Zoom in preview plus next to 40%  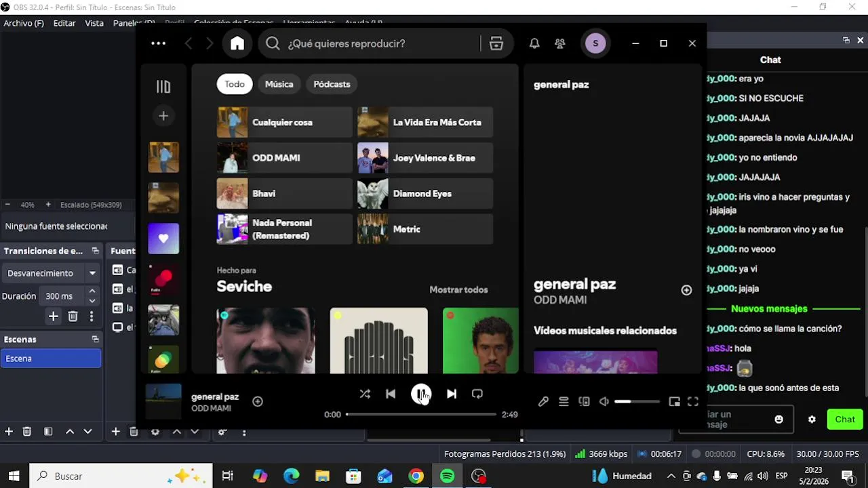click(48, 205)
